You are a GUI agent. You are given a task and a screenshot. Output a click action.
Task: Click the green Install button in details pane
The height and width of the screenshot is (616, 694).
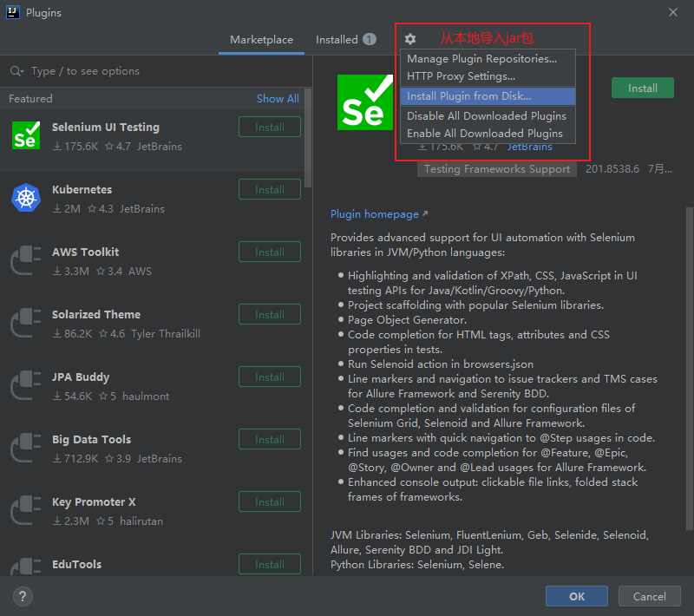point(643,88)
